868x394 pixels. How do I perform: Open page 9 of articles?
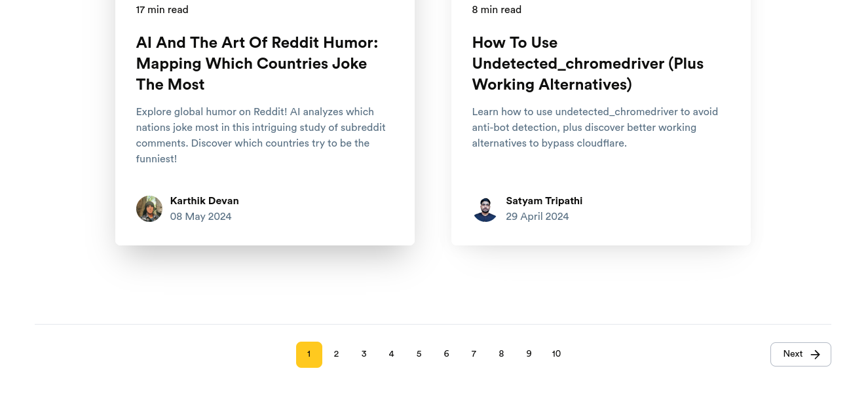529,354
